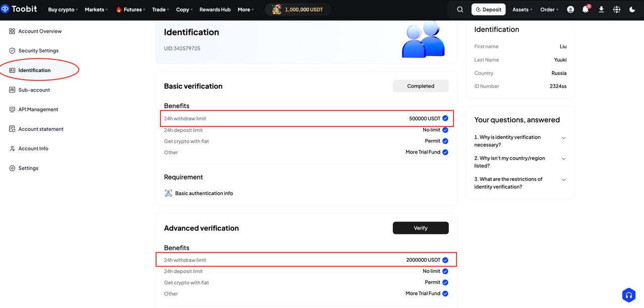Click the UID:342579725 text
This screenshot has width=644, height=308.
pos(182,48)
